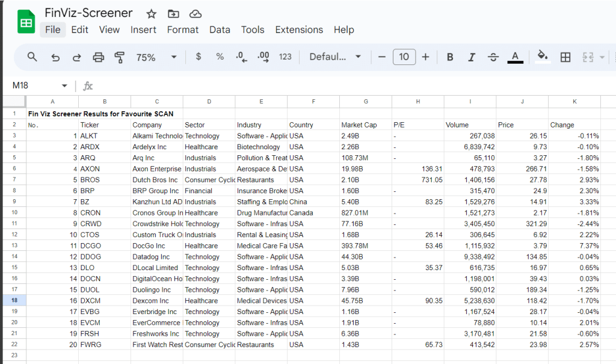This screenshot has height=364, width=616.
Task: Increase decimal places
Action: coord(263,57)
